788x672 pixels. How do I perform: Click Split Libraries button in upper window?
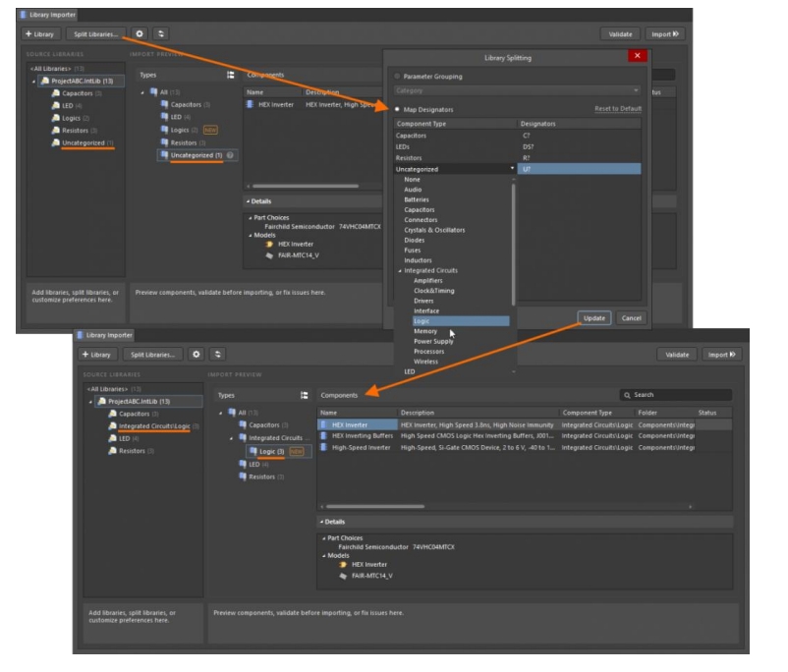click(95, 34)
